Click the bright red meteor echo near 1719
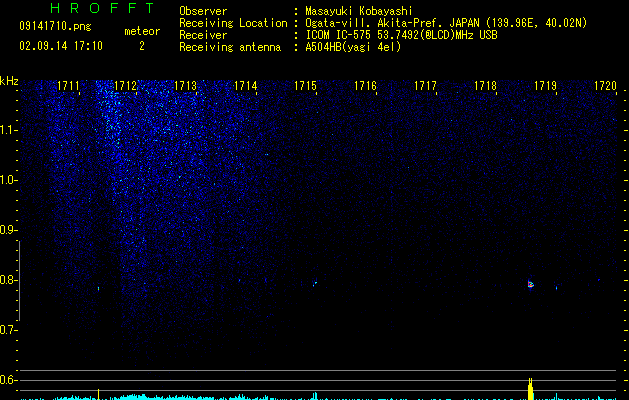The image size is (629, 400). coord(531,284)
